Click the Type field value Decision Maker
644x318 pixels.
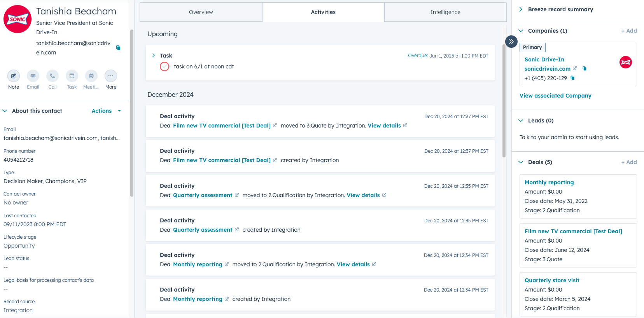click(x=45, y=181)
